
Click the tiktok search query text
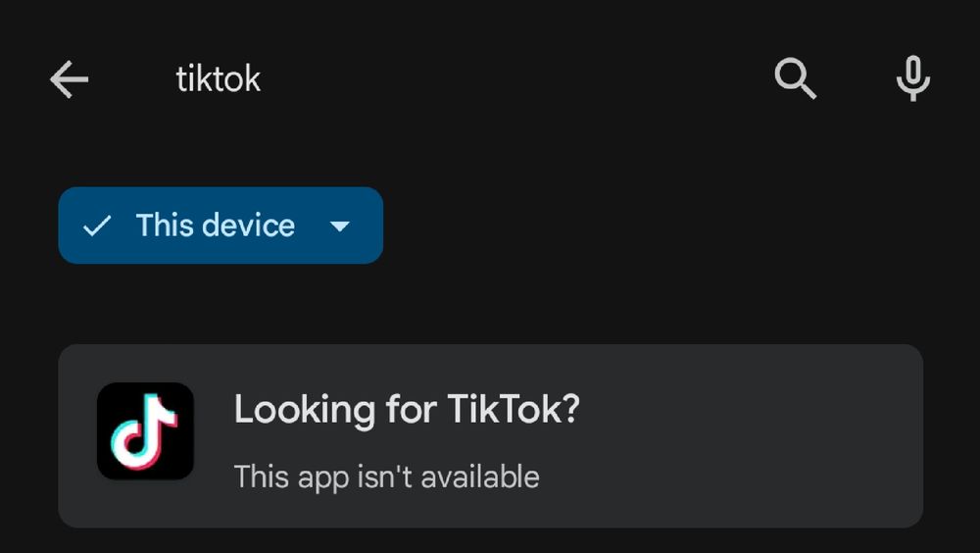219,79
